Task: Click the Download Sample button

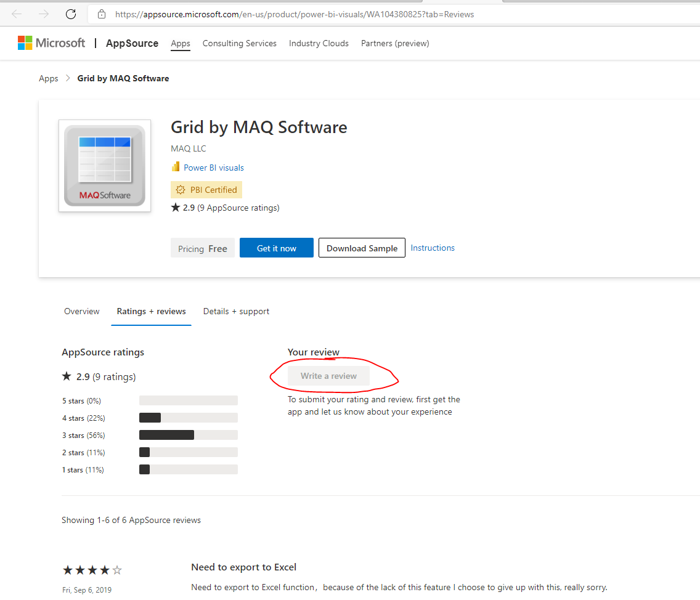Action: (x=362, y=248)
